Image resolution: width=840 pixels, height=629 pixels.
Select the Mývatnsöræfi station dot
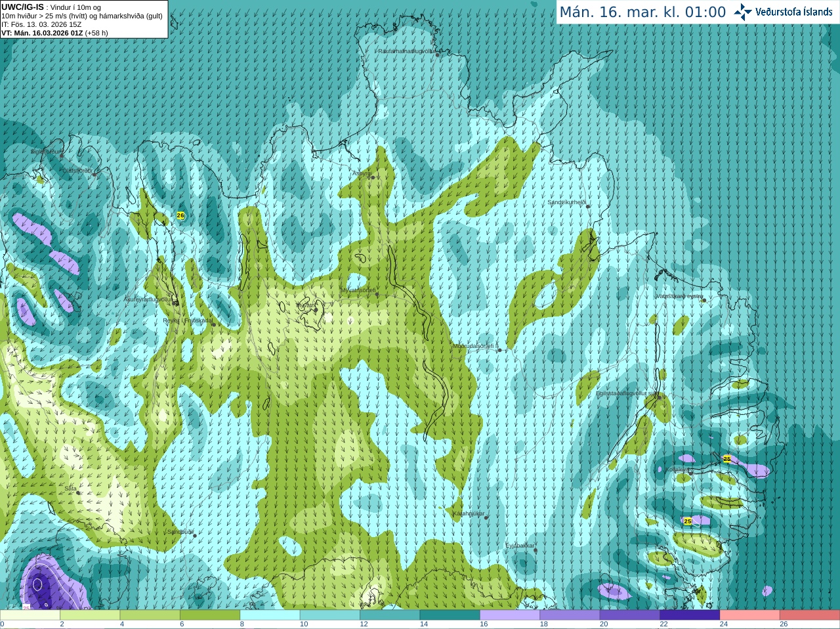click(377, 294)
